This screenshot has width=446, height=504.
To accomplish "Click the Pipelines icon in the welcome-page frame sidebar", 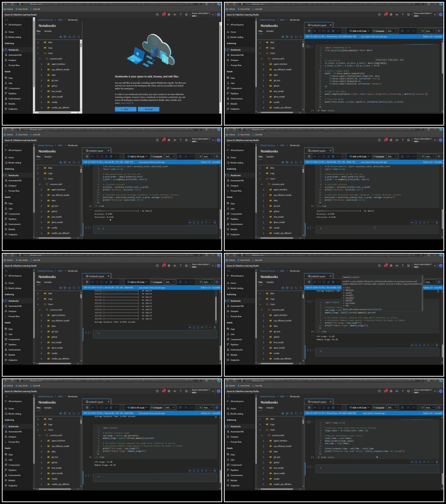I will click(x=6, y=93).
